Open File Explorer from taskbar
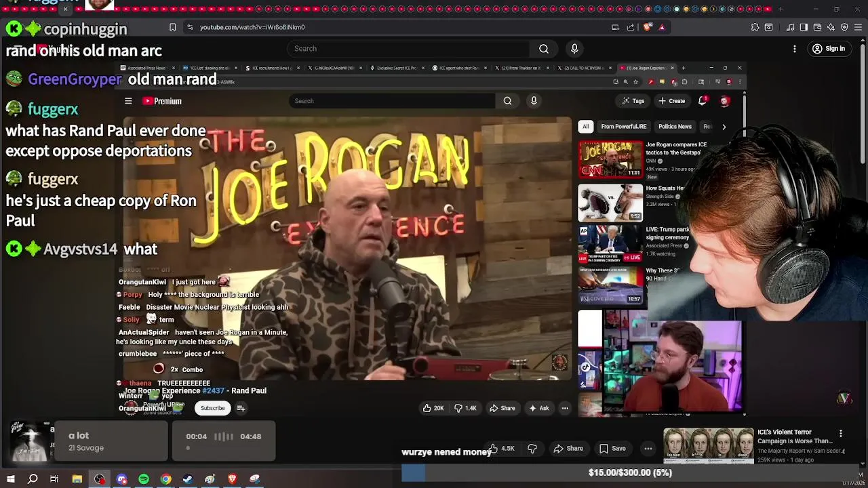868x488 pixels. tap(77, 479)
